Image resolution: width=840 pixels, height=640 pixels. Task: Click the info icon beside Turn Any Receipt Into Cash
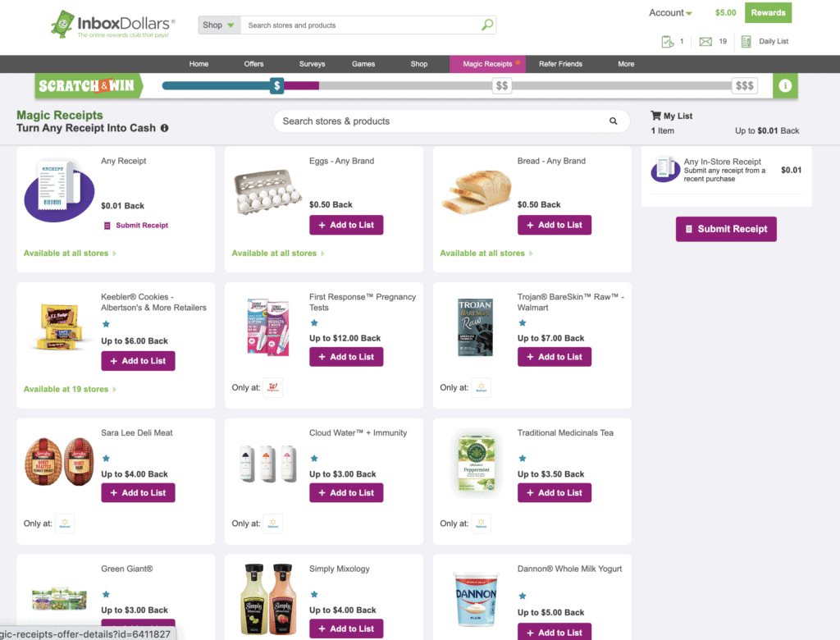pyautogui.click(x=165, y=128)
